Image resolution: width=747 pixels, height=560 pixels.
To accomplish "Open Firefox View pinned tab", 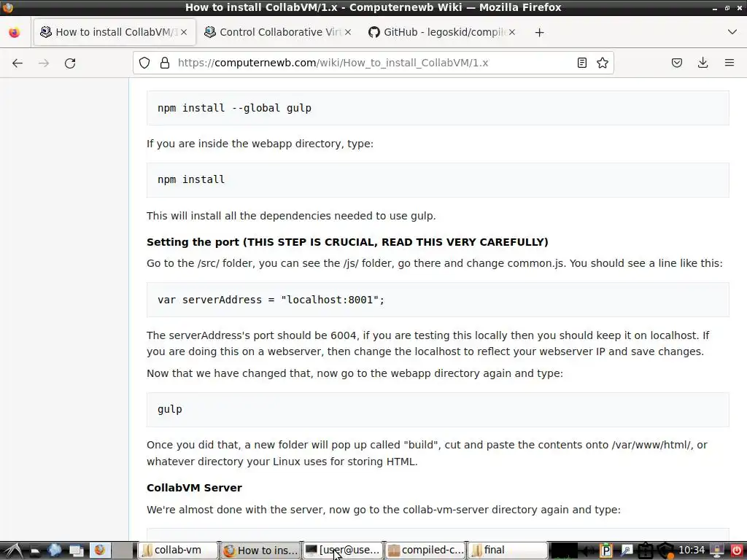I will pos(15,32).
